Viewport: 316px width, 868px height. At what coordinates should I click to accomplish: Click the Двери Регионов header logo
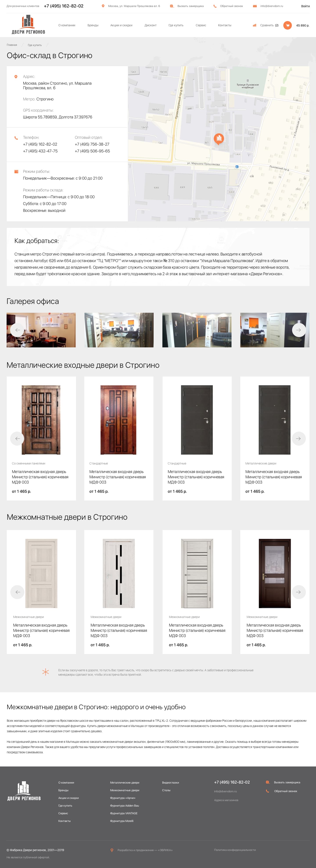[x=28, y=25]
